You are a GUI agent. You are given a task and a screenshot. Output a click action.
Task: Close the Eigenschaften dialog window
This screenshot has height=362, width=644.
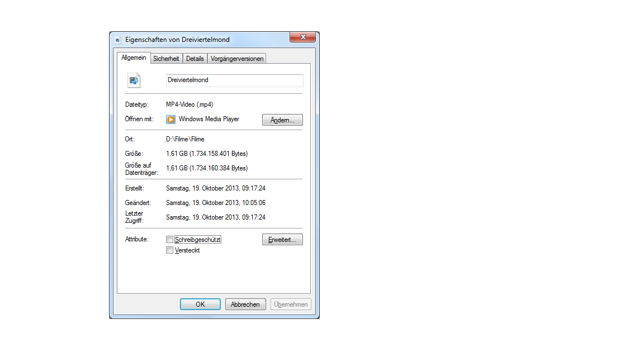(x=302, y=37)
